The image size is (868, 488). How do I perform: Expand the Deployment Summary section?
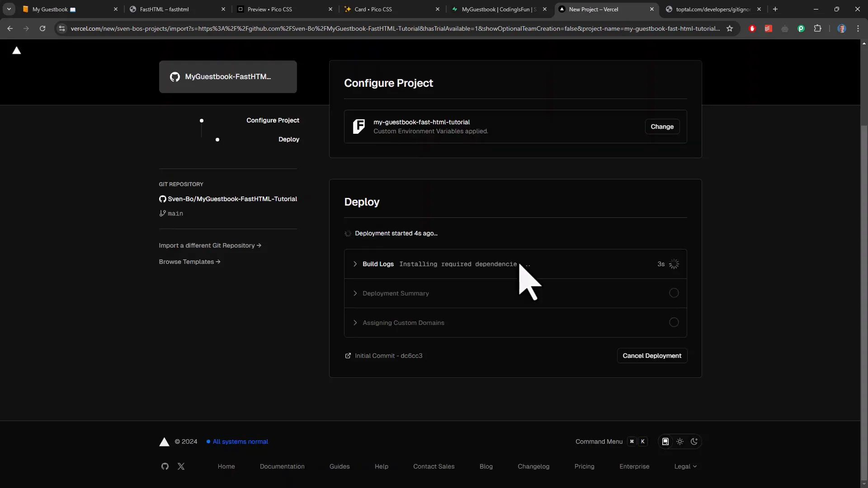[x=355, y=293]
